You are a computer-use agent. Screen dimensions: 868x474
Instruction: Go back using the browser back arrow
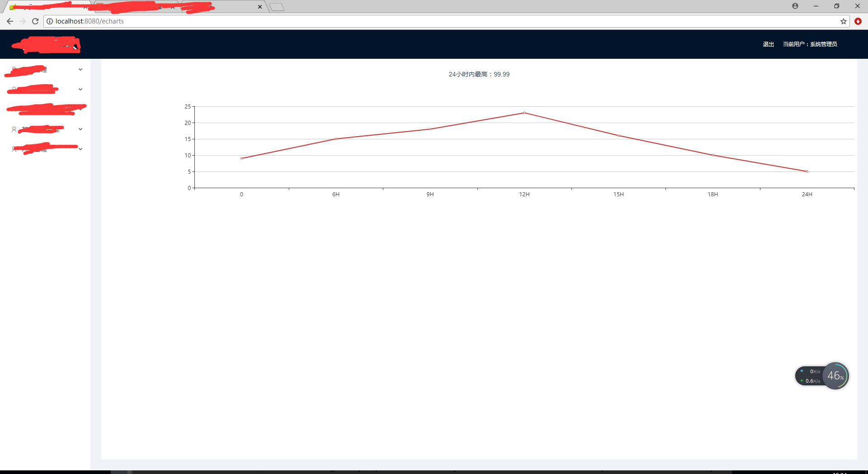(10, 21)
